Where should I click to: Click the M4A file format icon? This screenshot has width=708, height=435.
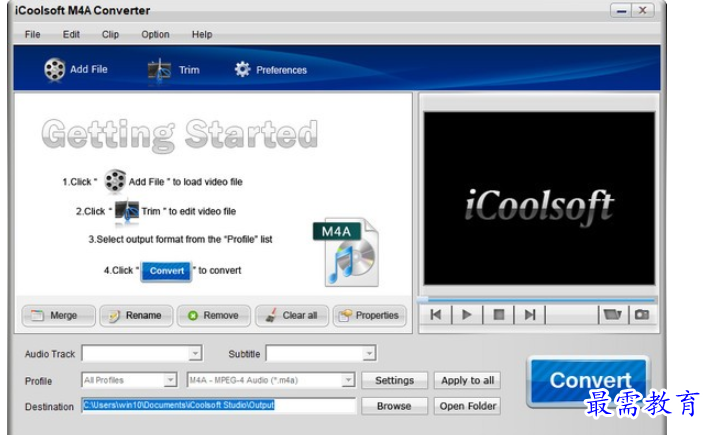[x=346, y=252]
